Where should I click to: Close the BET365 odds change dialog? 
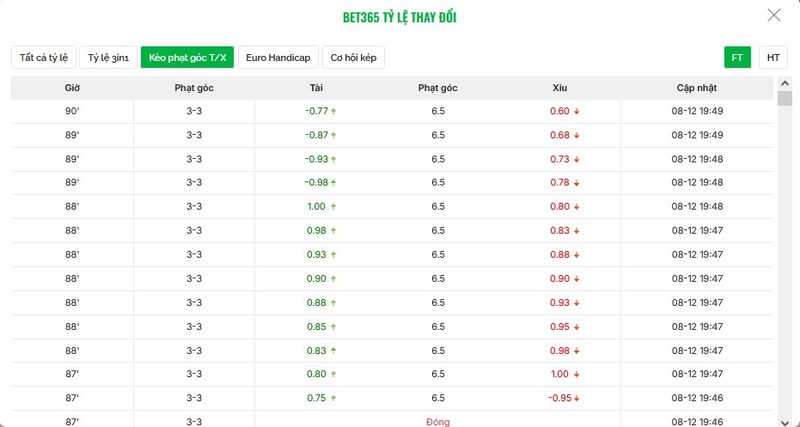click(774, 15)
